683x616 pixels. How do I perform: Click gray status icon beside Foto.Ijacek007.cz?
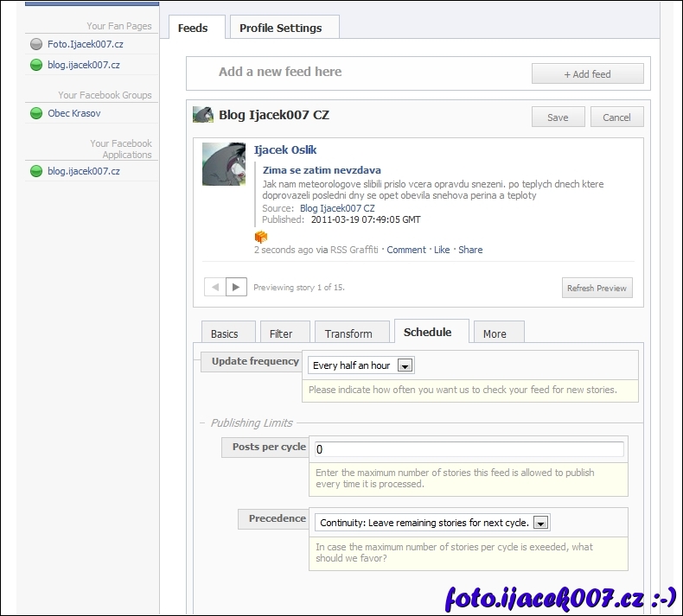[35, 44]
